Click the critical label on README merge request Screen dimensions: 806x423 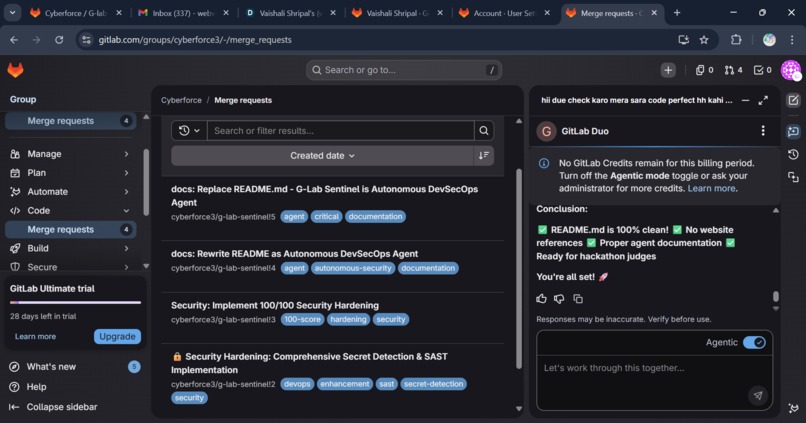click(326, 216)
